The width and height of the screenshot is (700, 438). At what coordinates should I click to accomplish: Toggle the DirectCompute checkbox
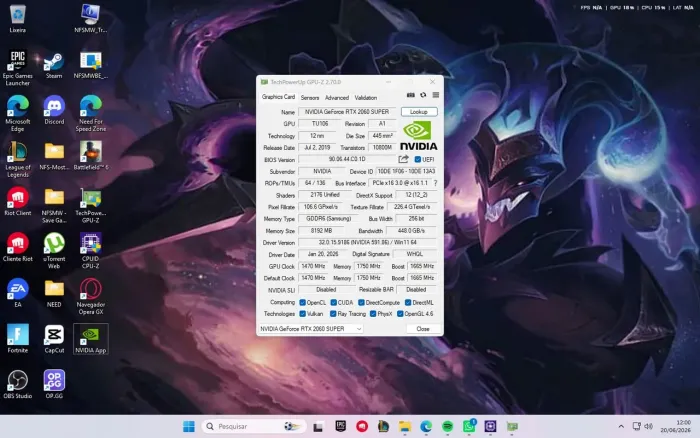coord(361,302)
